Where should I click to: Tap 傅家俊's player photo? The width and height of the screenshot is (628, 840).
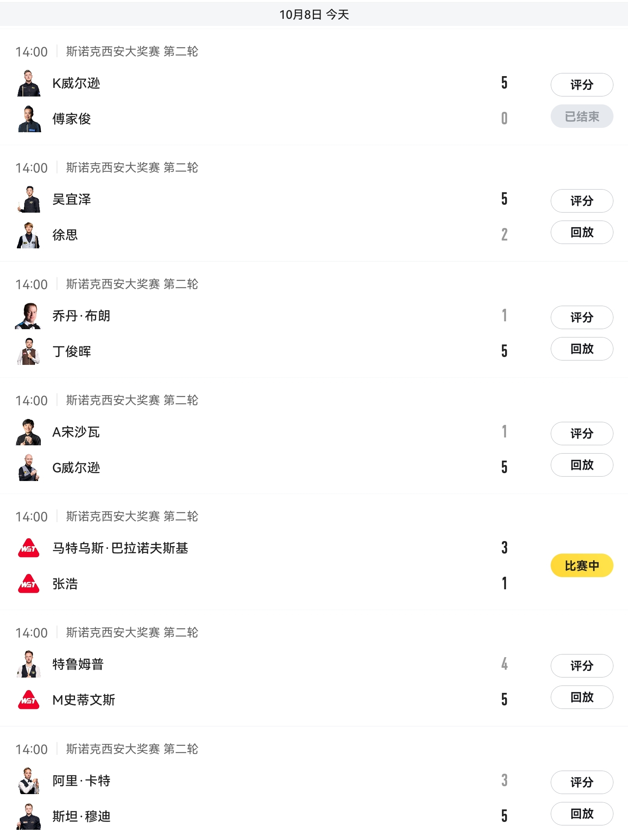[x=29, y=119]
